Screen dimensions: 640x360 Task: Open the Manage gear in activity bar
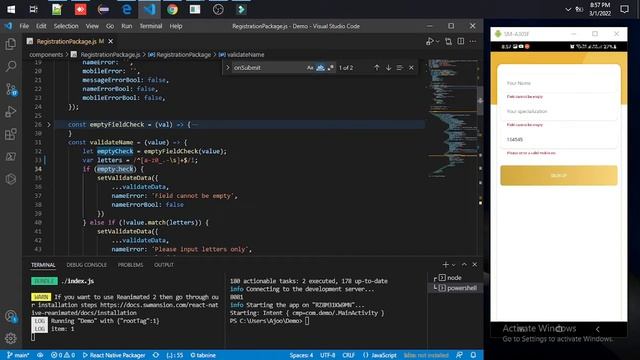coord(11,338)
